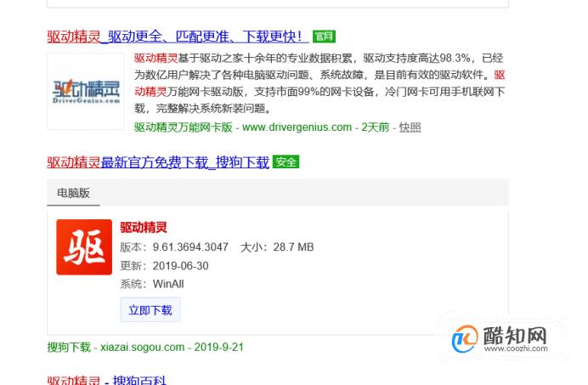Select system value WinAll

click(168, 284)
